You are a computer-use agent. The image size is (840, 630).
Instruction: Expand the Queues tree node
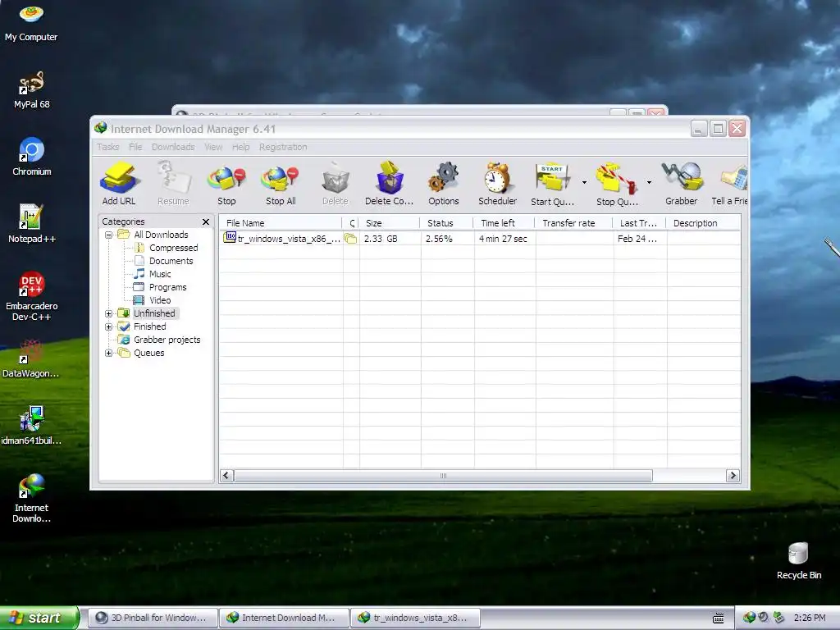click(x=109, y=353)
